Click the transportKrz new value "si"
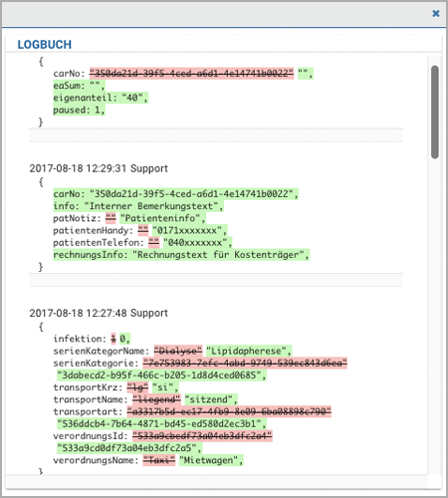448x498 pixels. 165,387
